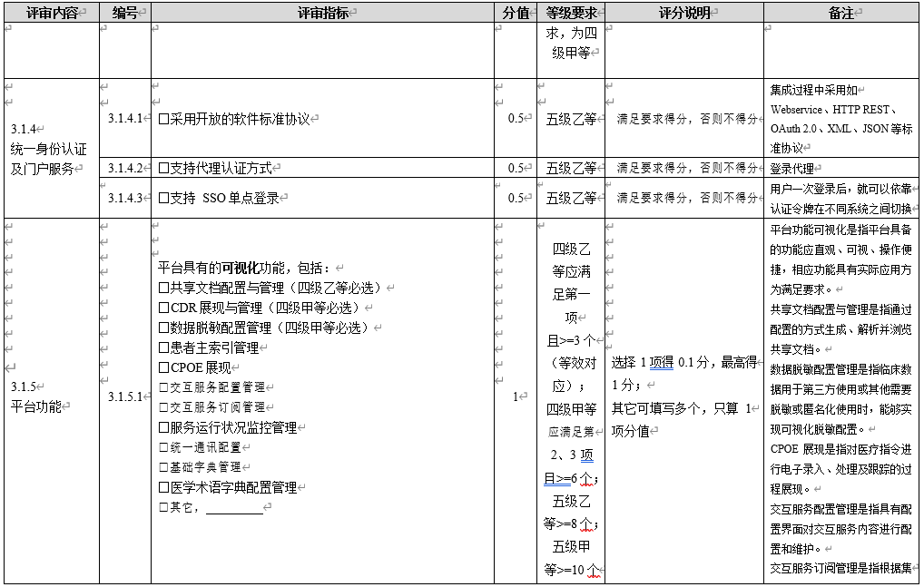Tick the 服务运行状况监控管理 checkbox

click(163, 428)
